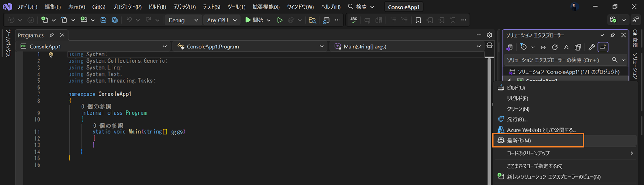Collapse all items in Solution Explorer
Image resolution: width=644 pixels, height=185 pixels.
(566, 47)
